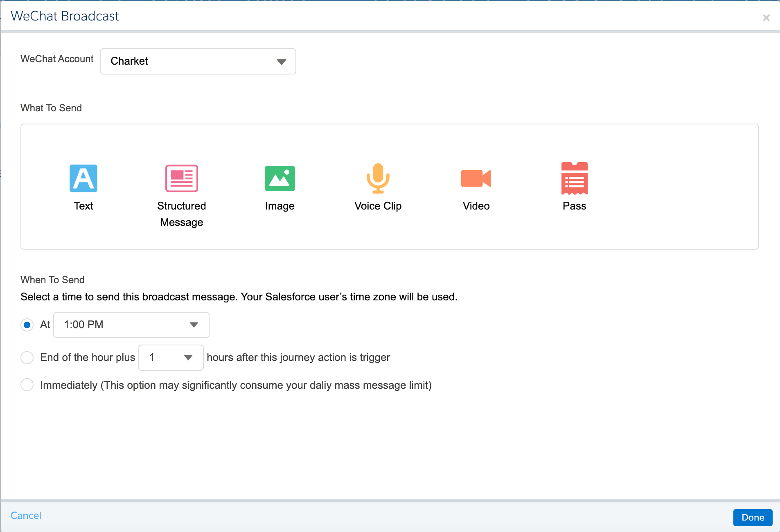Select the 'At' time radio button
This screenshot has width=780, height=532.
(x=27, y=325)
